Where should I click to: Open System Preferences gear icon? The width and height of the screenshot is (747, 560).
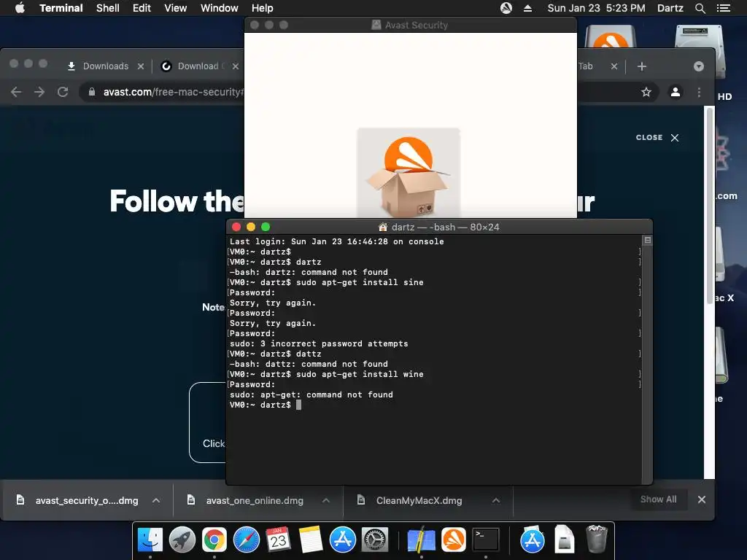[375, 540]
